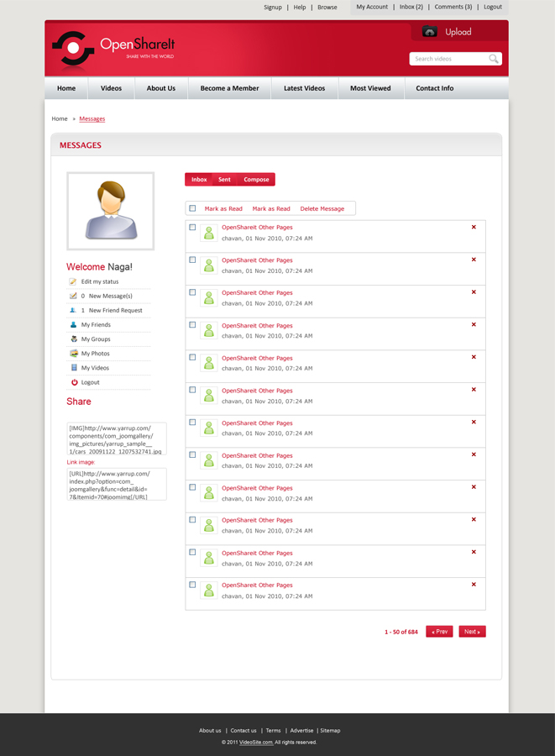Viewport: 555px width, 756px height.
Task: Click the URL link image text box
Action: coord(117,484)
